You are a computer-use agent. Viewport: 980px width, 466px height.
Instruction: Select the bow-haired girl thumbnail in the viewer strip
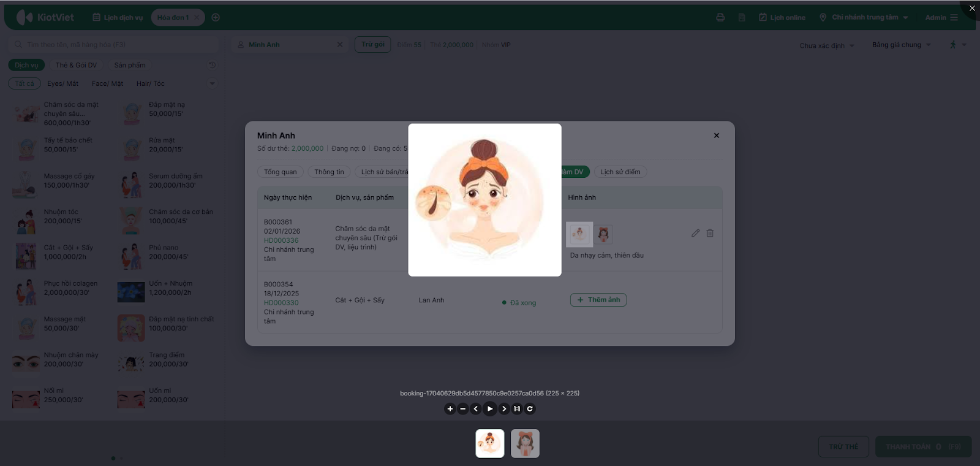[x=526, y=443]
